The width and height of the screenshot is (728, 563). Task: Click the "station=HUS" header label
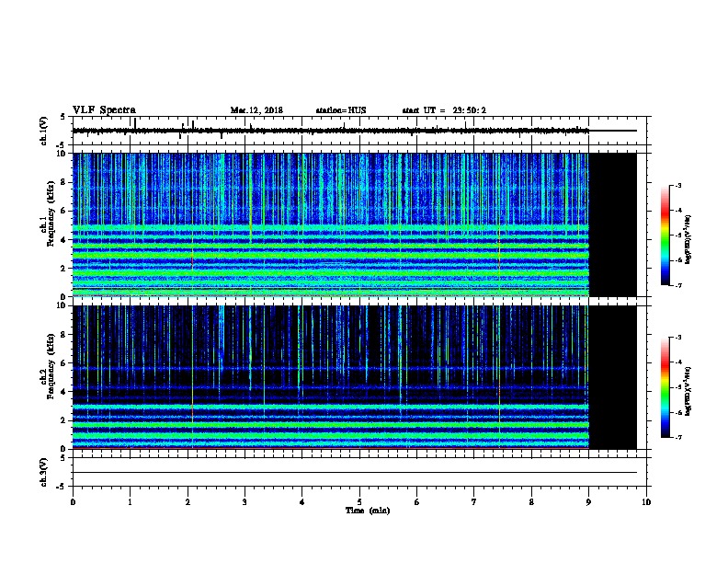point(341,110)
